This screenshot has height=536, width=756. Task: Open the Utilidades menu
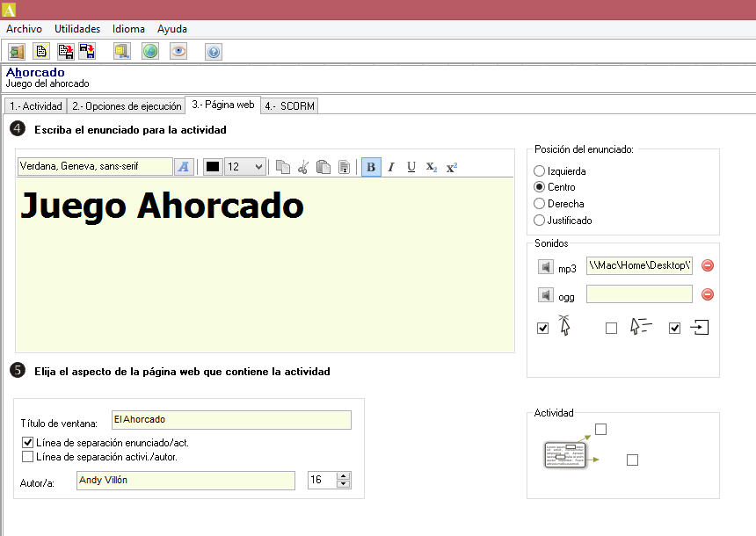[77, 29]
